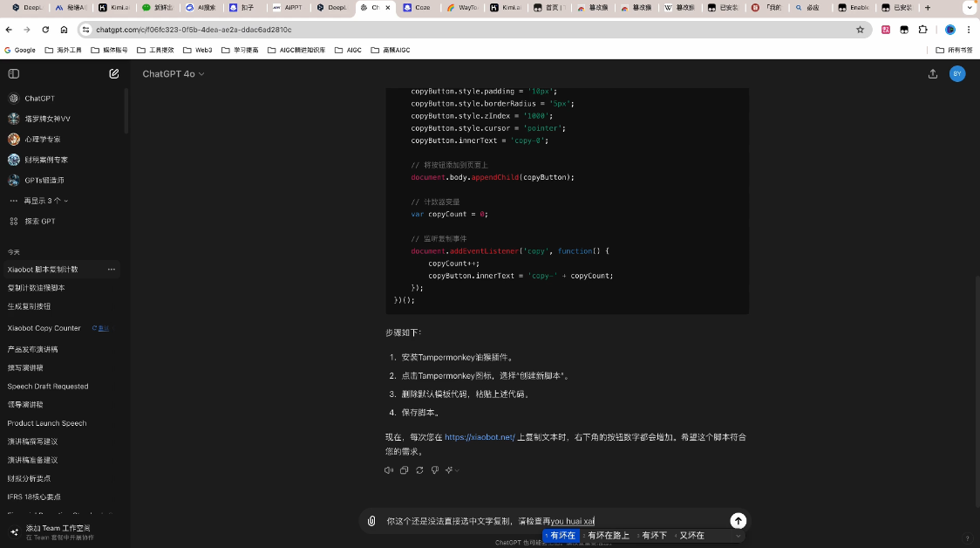The image size is (980, 548).
Task: Open the ChatGPT 4o model dropdown
Action: [x=174, y=74]
